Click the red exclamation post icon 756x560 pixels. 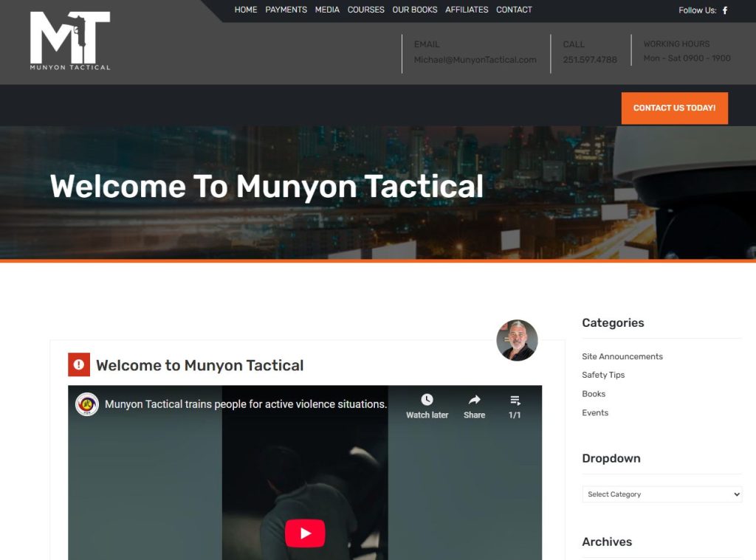[x=79, y=364]
